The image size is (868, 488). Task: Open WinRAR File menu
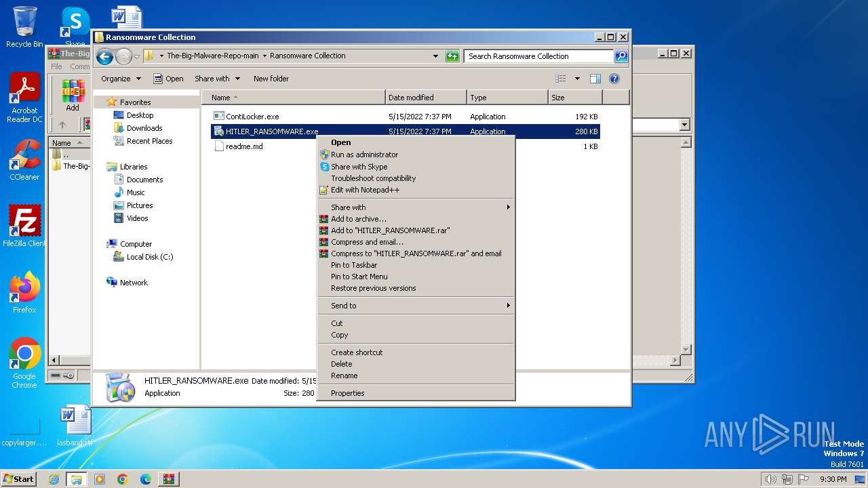tap(56, 66)
